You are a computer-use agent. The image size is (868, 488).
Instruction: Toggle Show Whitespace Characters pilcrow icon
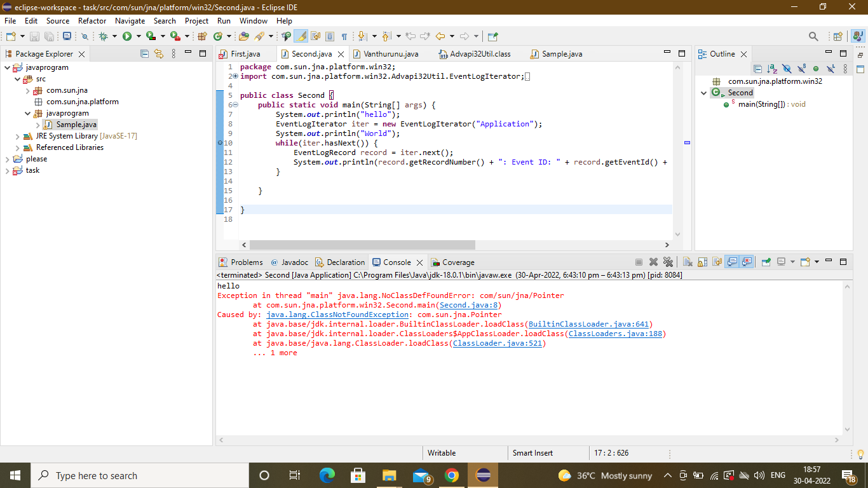tap(344, 37)
